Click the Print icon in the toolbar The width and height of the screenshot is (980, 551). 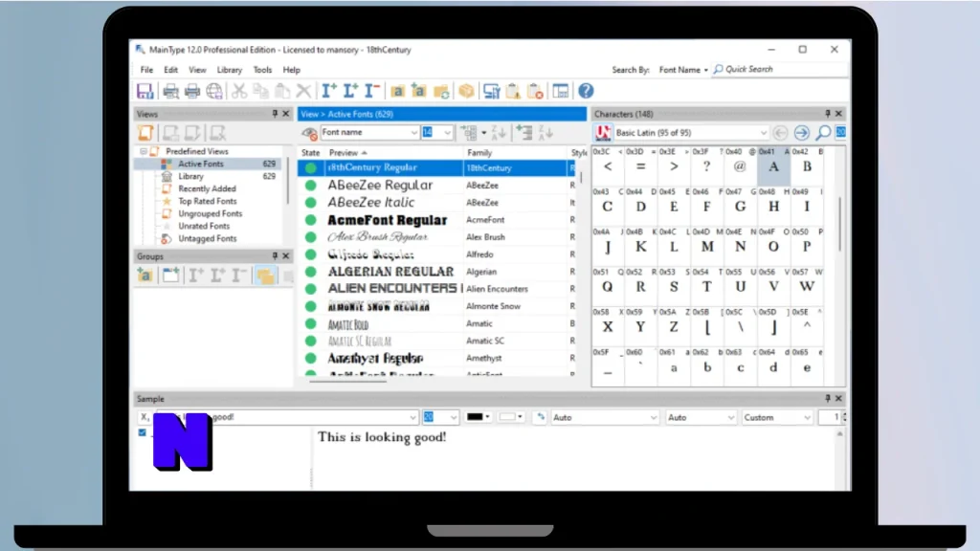pyautogui.click(x=192, y=91)
